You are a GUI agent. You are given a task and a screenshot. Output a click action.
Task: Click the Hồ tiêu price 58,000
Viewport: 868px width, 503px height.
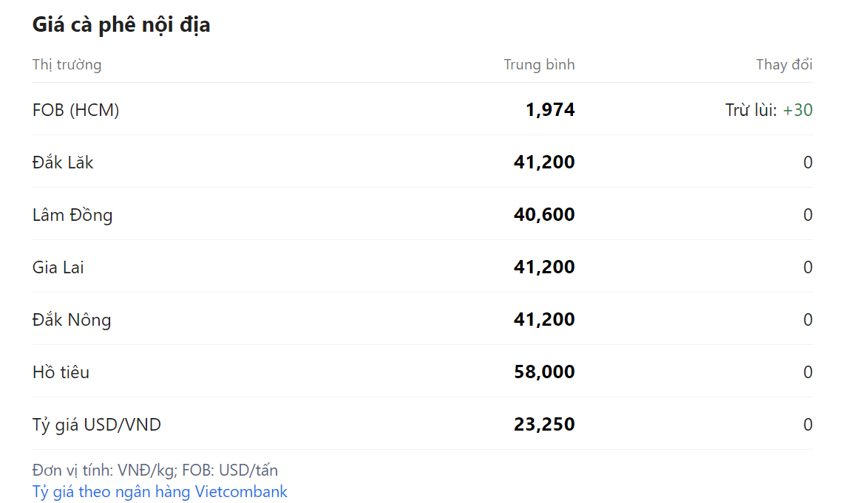[544, 372]
